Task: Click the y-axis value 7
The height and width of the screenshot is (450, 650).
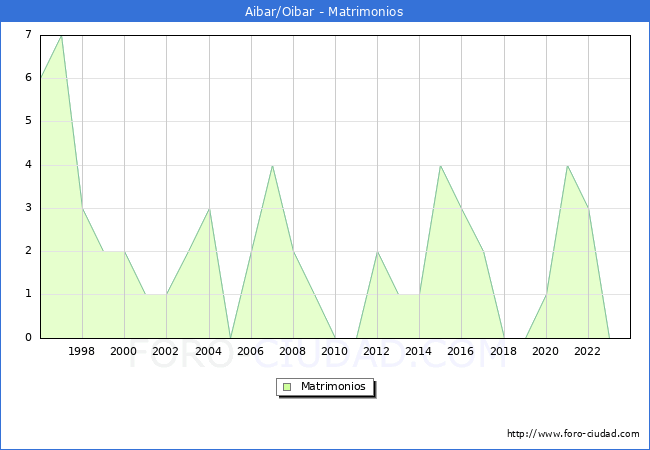Action: (x=29, y=34)
